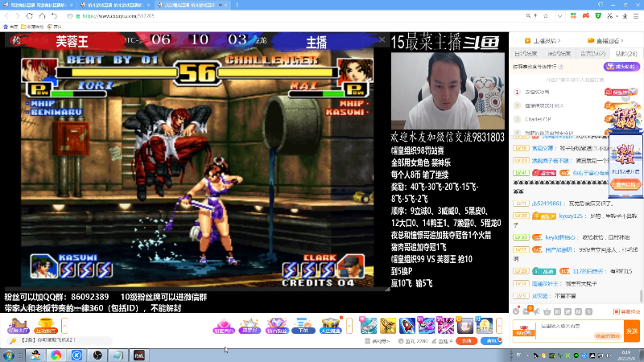Click the megaphone horn icon
This screenshot has width=644, height=362.
pyautogui.click(x=536, y=311)
